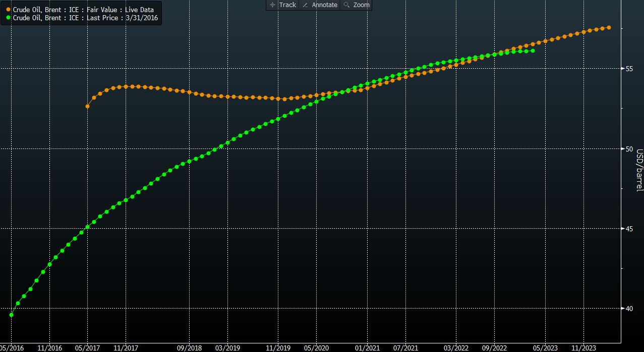
Task: Select the Fair Value Live Data legend entry
Action: (x=83, y=10)
